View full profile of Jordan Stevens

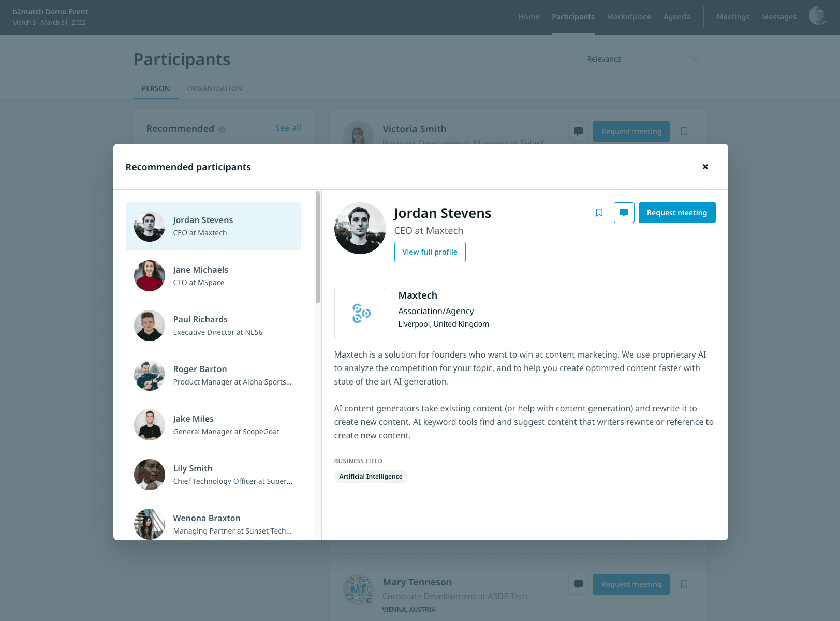430,252
